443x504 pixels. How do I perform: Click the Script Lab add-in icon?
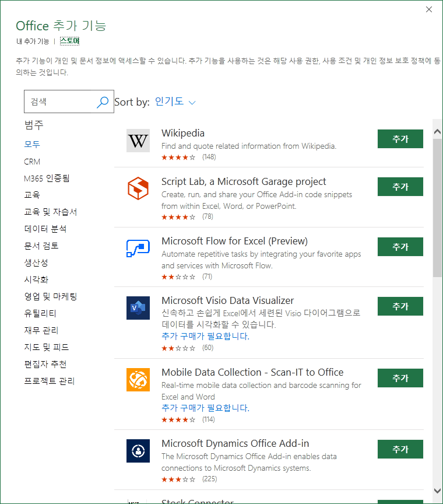[138, 188]
